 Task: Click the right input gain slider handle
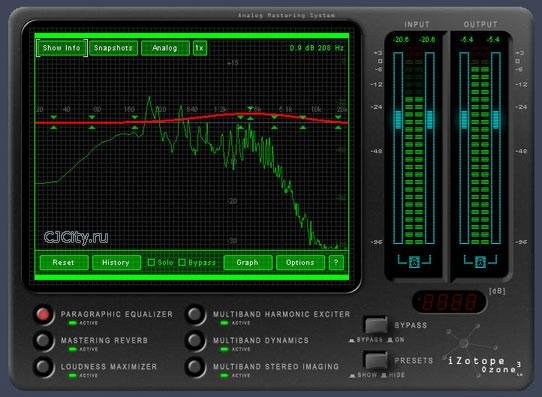click(x=430, y=120)
